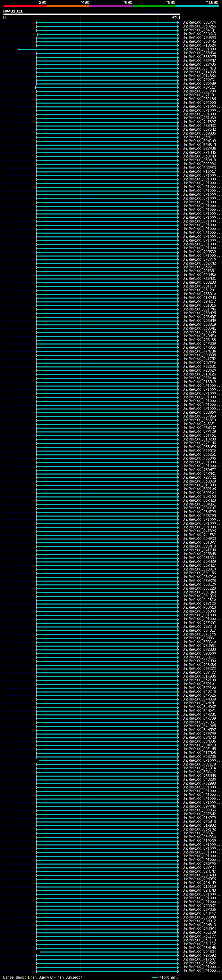Select hit UniRef100_C5M7K1
Screen dimensions: 222x980
[x=199, y=137]
